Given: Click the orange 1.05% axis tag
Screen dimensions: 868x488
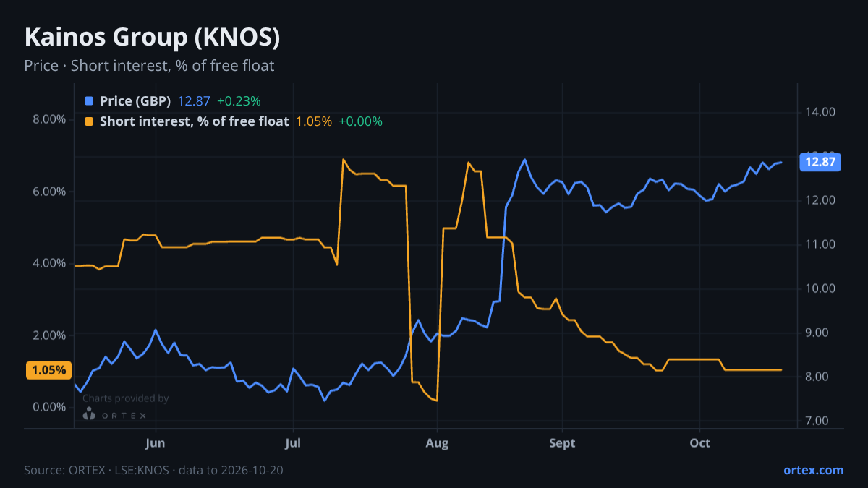Looking at the screenshot, I should click(x=49, y=370).
